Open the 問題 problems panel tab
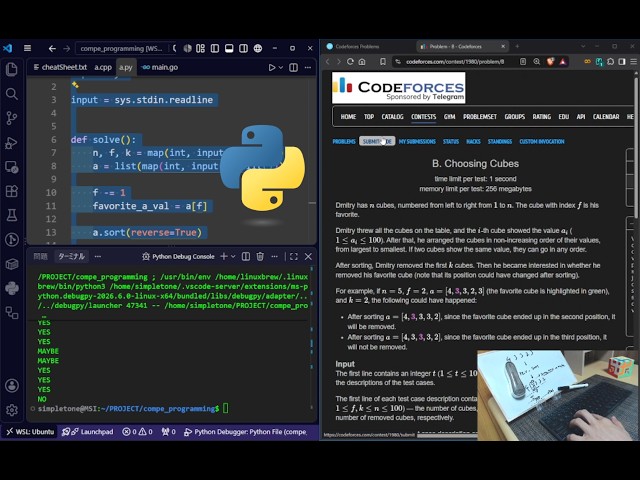 coord(40,256)
